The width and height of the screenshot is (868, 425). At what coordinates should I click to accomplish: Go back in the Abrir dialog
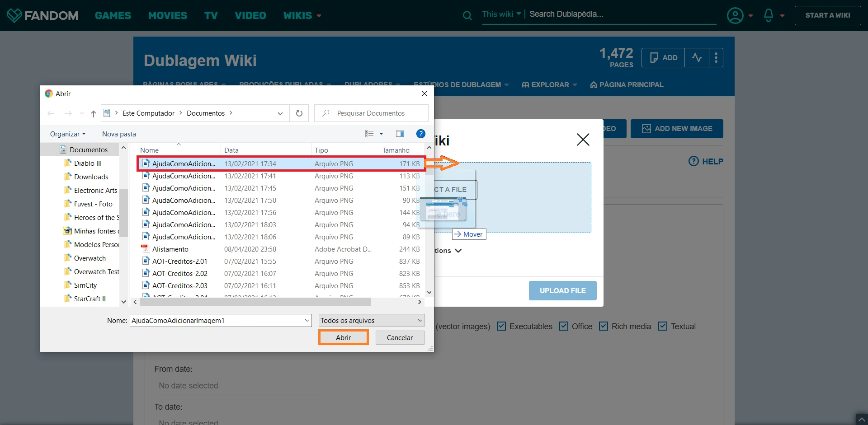pyautogui.click(x=51, y=113)
